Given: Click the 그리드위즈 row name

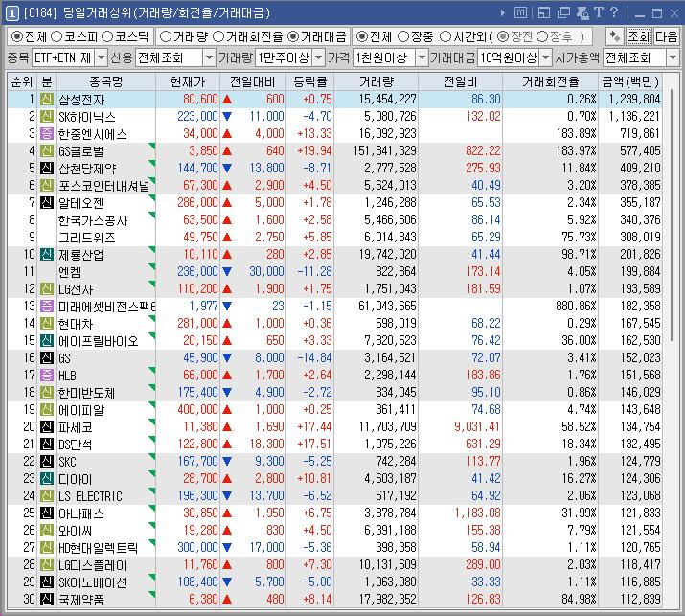Looking at the screenshot, I should (87, 238).
